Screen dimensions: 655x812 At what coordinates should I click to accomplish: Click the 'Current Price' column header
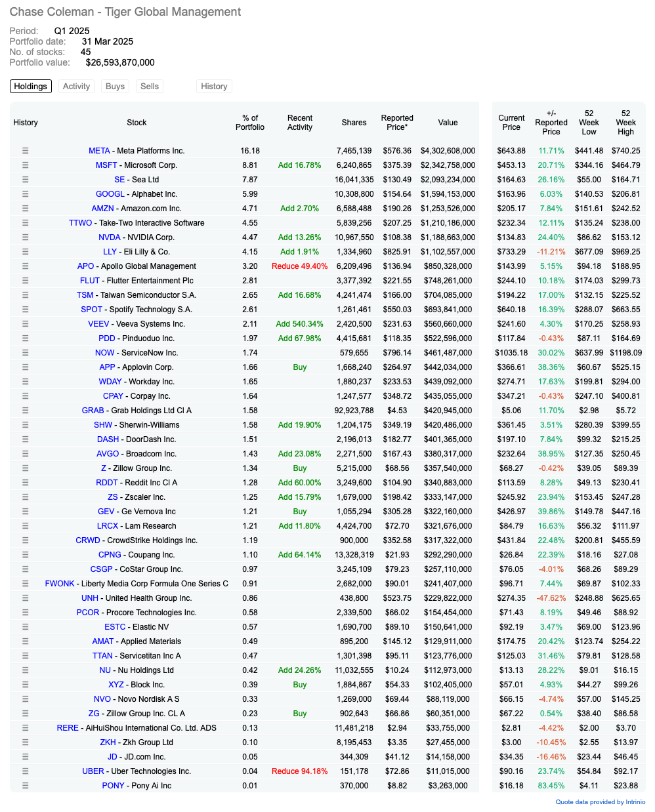(511, 123)
